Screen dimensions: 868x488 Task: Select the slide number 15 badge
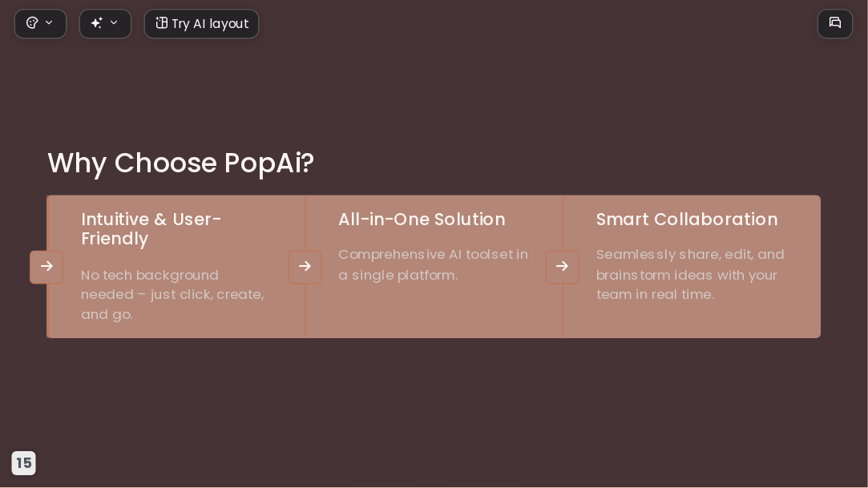[x=24, y=463]
